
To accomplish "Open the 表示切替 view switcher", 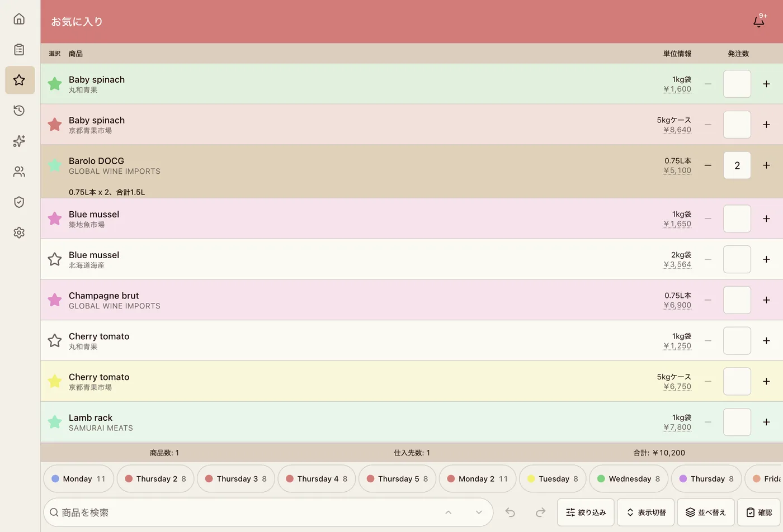I will (646, 512).
